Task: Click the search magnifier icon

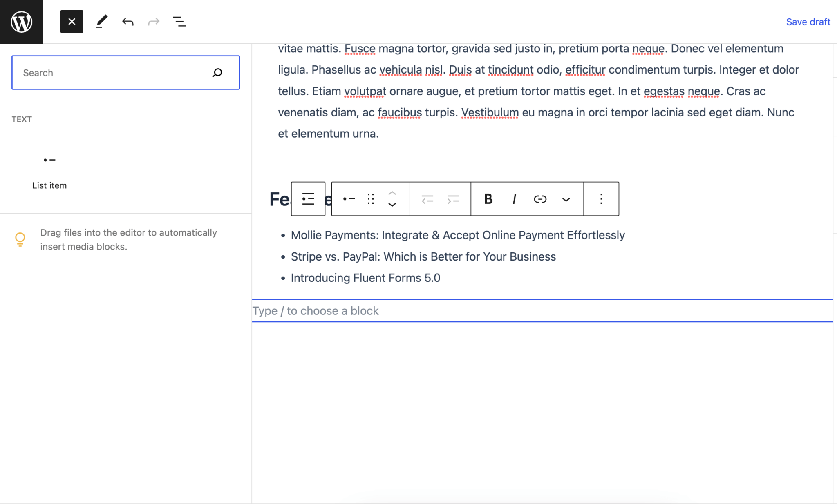Action: 217,73
